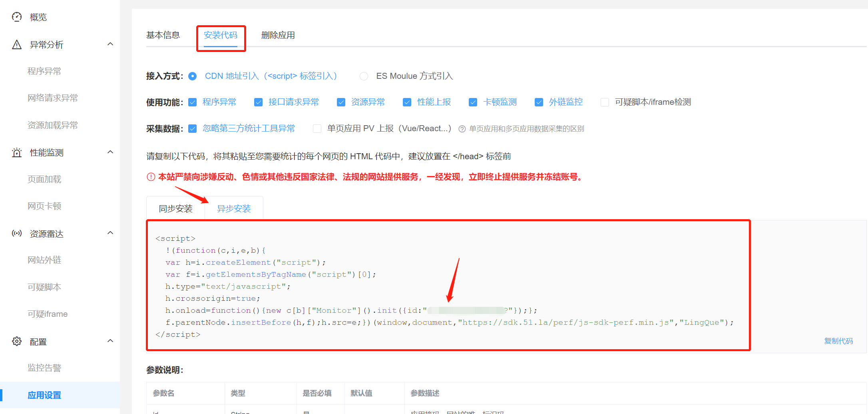Open the 安装代码 tab
The height and width of the screenshot is (414, 868).
click(x=221, y=35)
